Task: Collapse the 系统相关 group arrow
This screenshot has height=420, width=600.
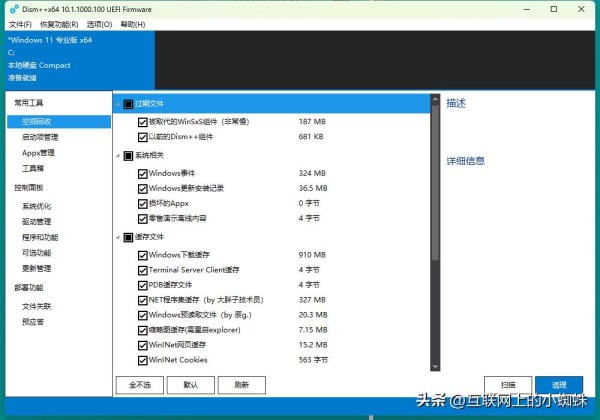Action: [118, 155]
